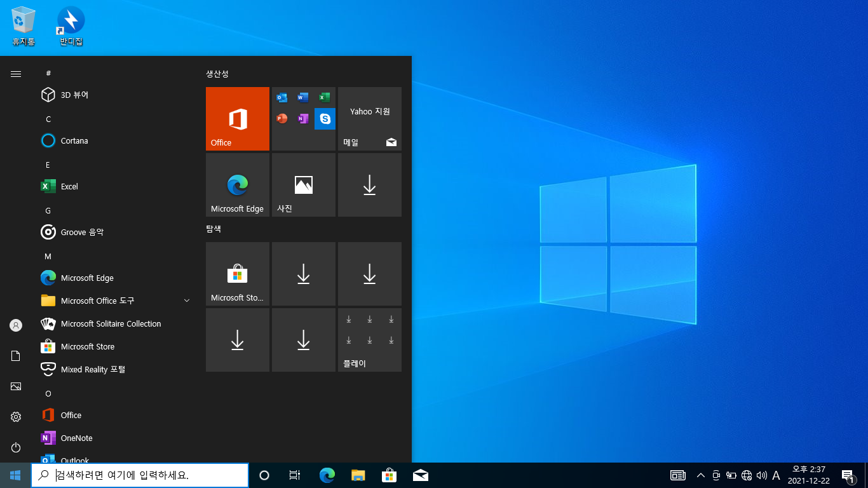Click the Microsoft Edge tile
The image size is (868, 488).
[x=238, y=185]
